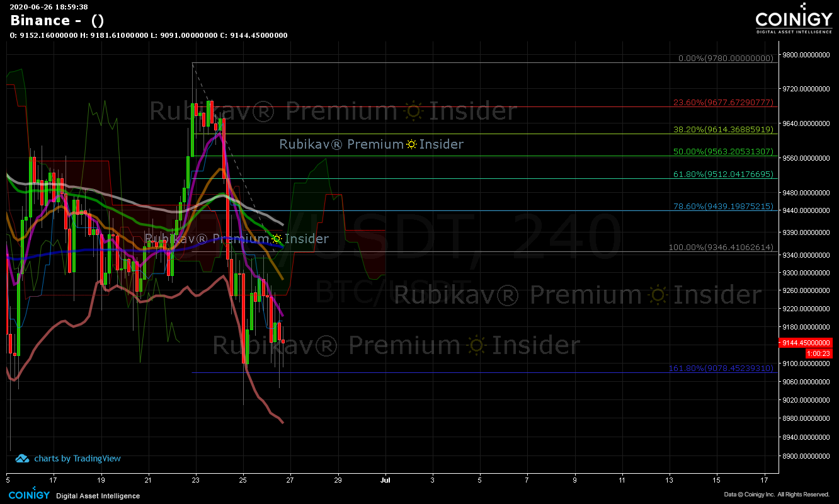The height and width of the screenshot is (504, 839).
Task: Click the 9060.00000000 price axis label
Action: (807, 382)
